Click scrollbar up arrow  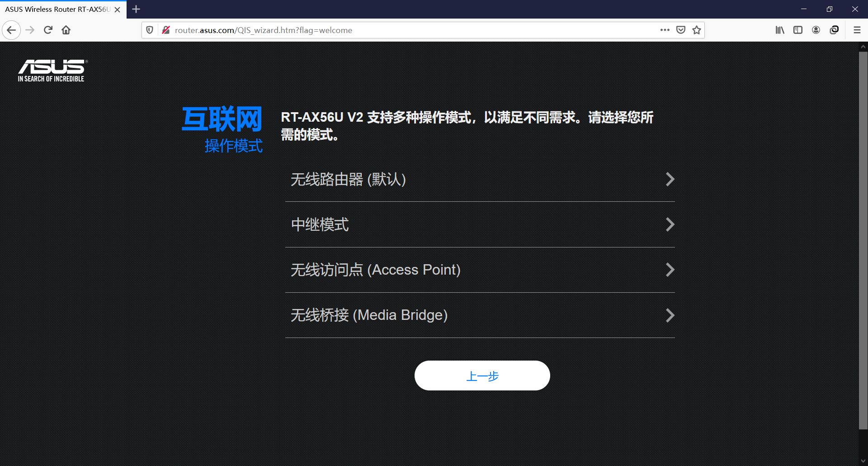(x=863, y=47)
